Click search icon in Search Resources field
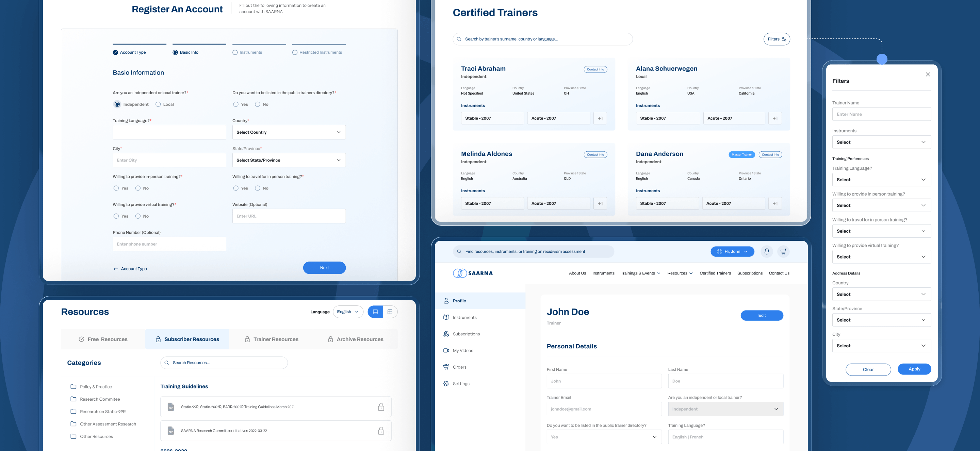Image resolution: width=980 pixels, height=451 pixels. click(167, 363)
